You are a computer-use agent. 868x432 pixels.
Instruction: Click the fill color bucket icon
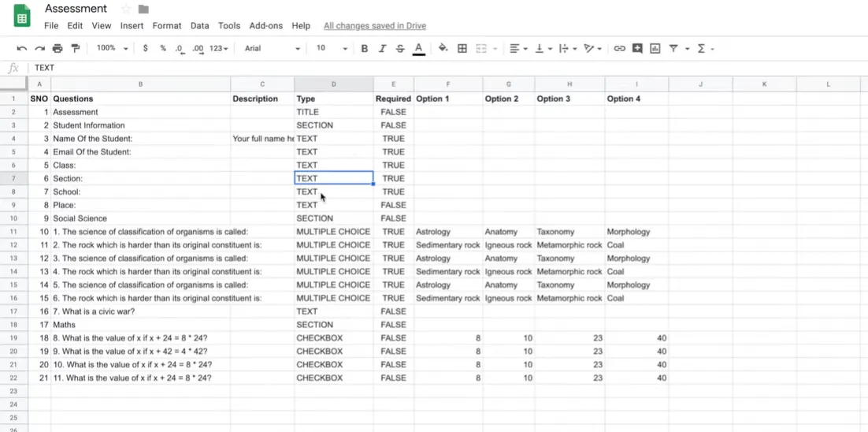coord(443,49)
